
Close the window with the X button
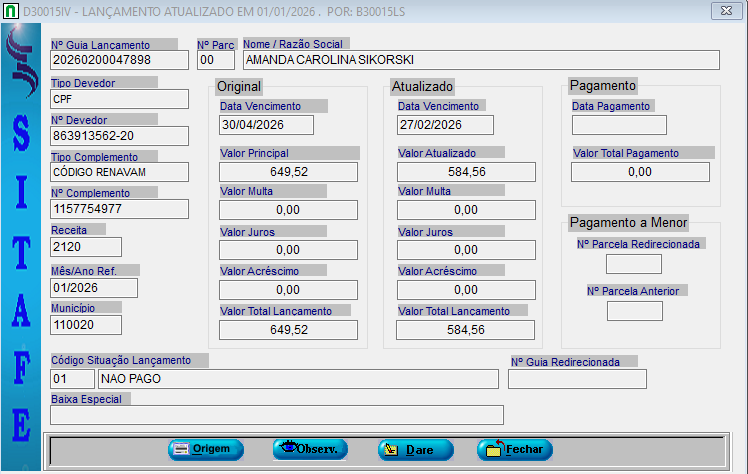[x=724, y=11]
